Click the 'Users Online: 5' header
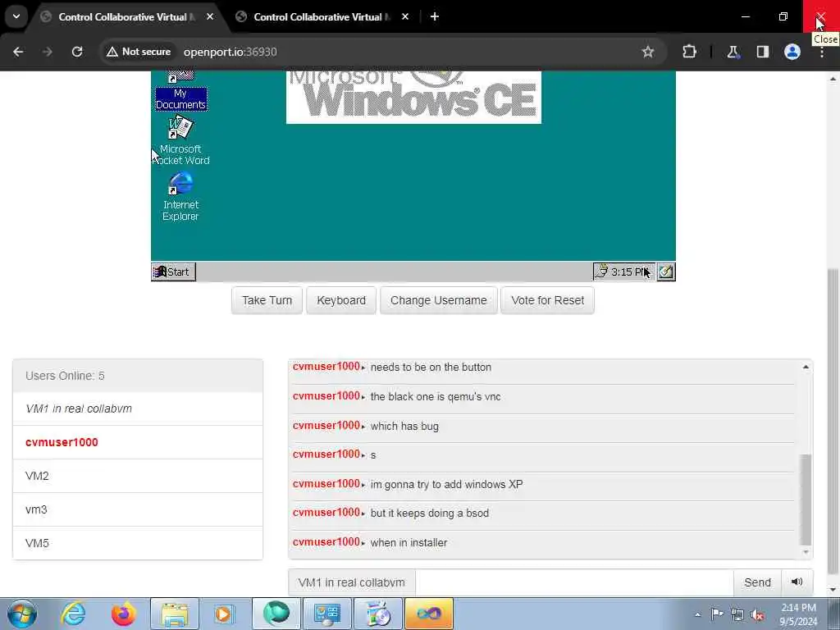This screenshot has width=840, height=630. coord(138,376)
